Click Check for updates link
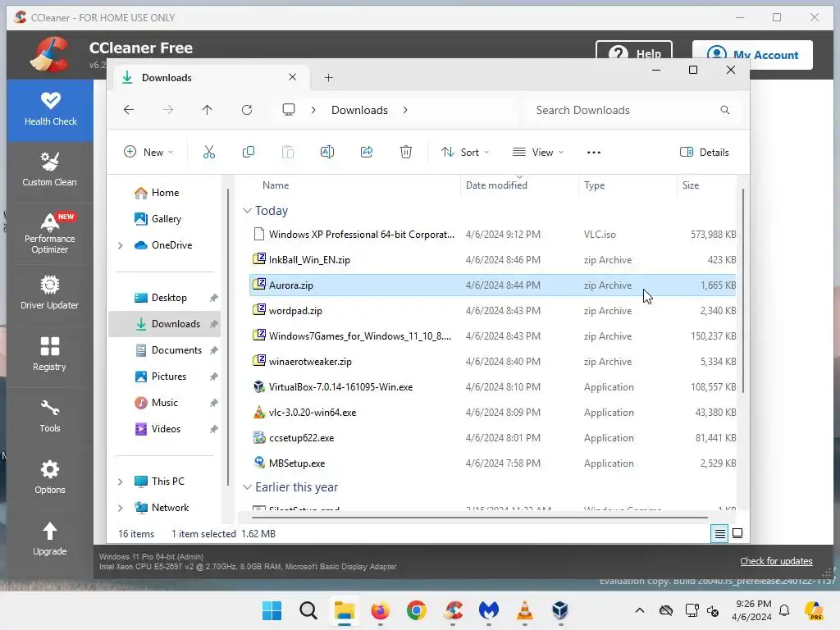Screen dimensions: 840x630 pos(776,561)
